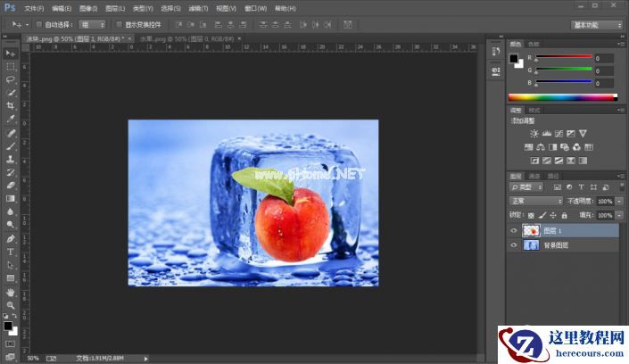Screen dimensions: 629x364
Task: Hide 图层 1 with its eye icon
Action: (514, 231)
